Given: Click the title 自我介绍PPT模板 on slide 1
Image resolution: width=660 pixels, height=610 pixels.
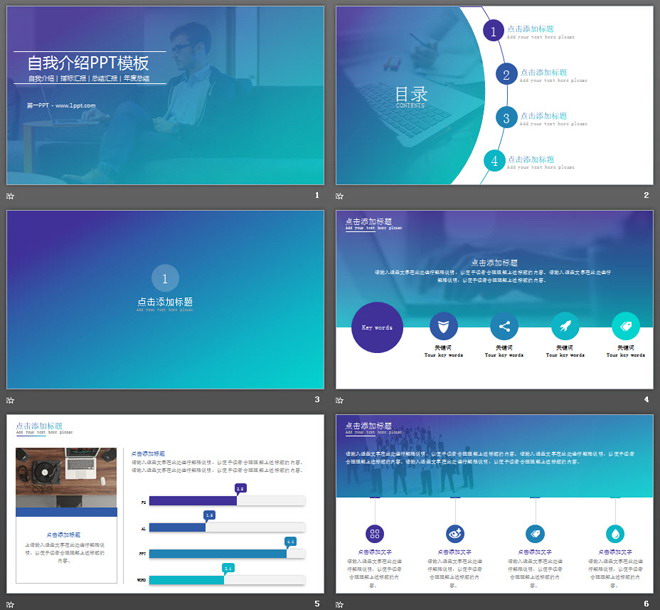Looking at the screenshot, I should [88, 63].
